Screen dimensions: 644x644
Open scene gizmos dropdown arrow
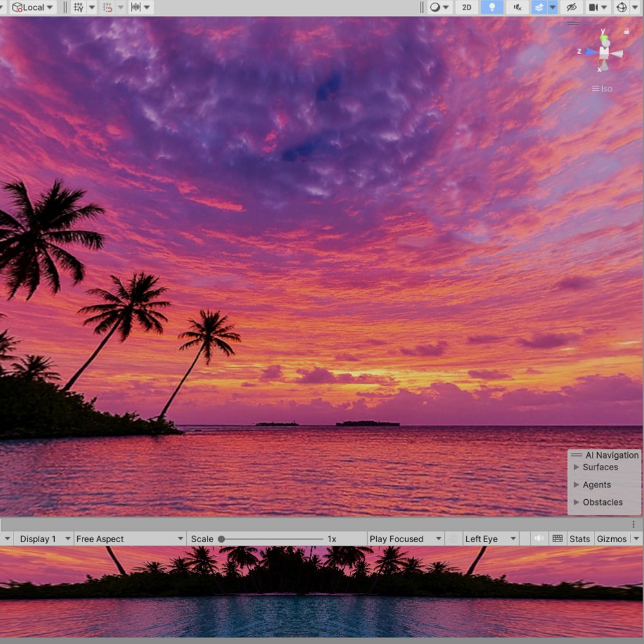click(x=635, y=7)
